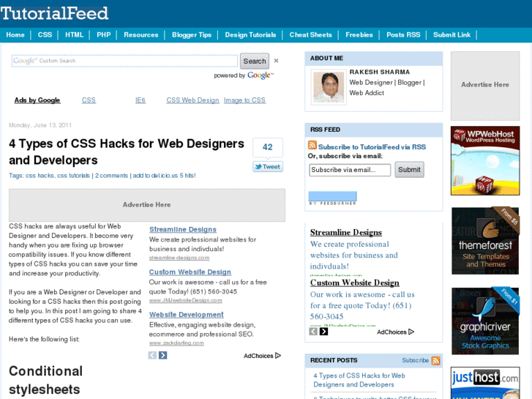Screen dimensions: 532x399
Task: Clear search with the X icon
Action: click(276, 61)
